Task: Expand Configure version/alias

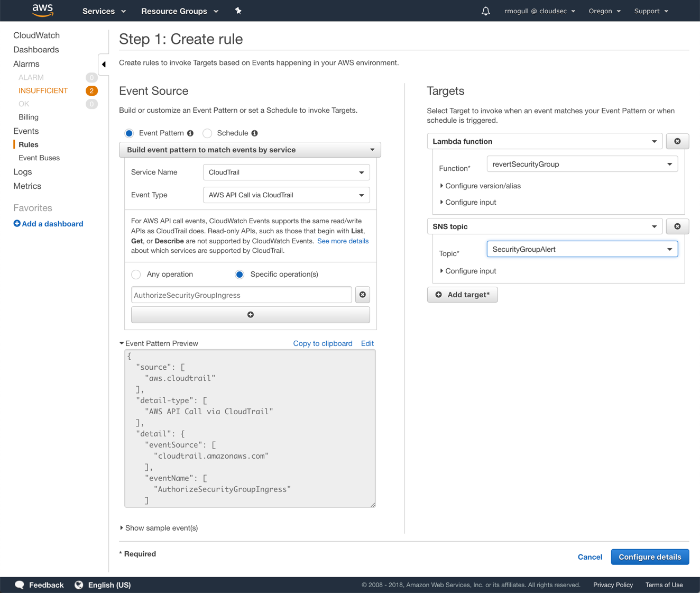Action: click(x=481, y=186)
